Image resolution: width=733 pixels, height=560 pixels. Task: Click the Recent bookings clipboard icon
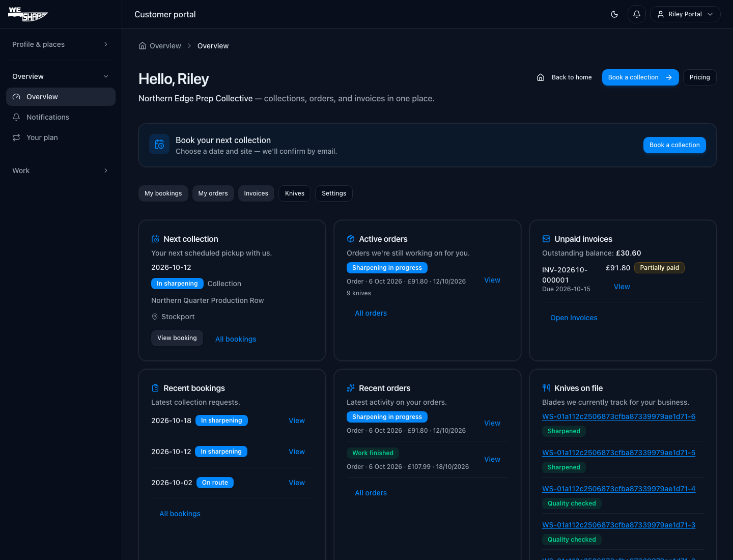point(155,388)
